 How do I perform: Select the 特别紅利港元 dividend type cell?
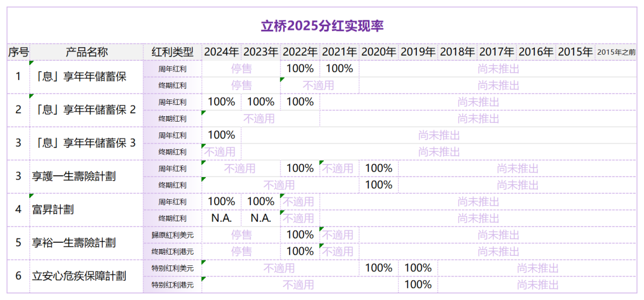point(172,285)
